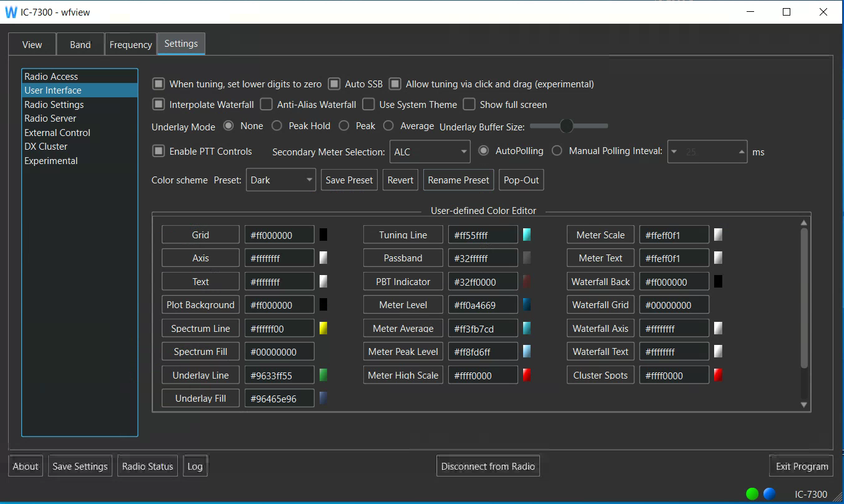Select Peak Hold underlay mode

[277, 125]
